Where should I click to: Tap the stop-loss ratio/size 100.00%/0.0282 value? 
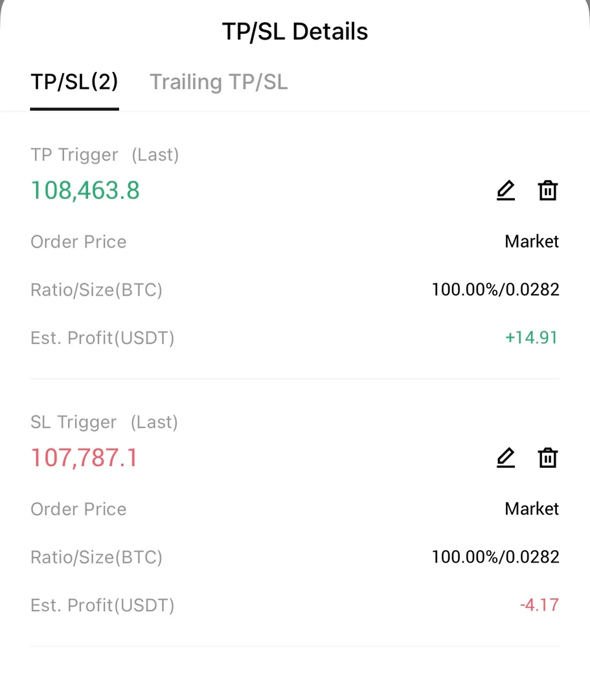tap(495, 557)
